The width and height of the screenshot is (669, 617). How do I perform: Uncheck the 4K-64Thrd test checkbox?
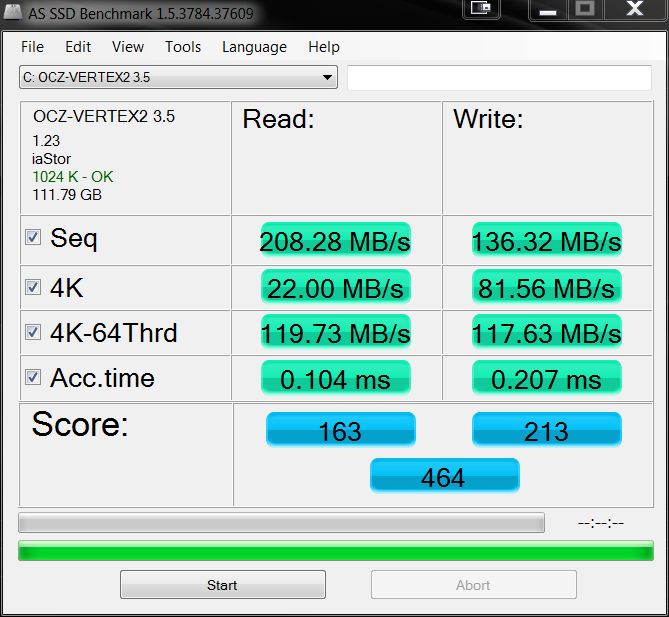33,332
